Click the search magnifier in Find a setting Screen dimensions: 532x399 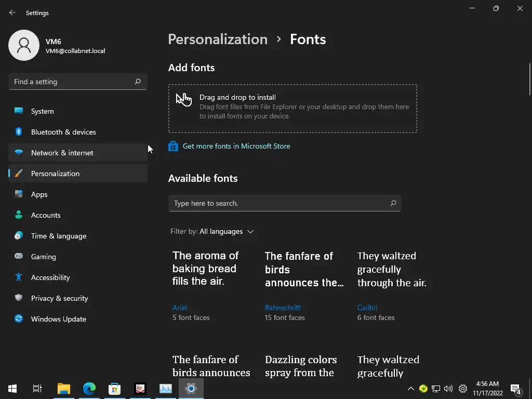point(138,82)
